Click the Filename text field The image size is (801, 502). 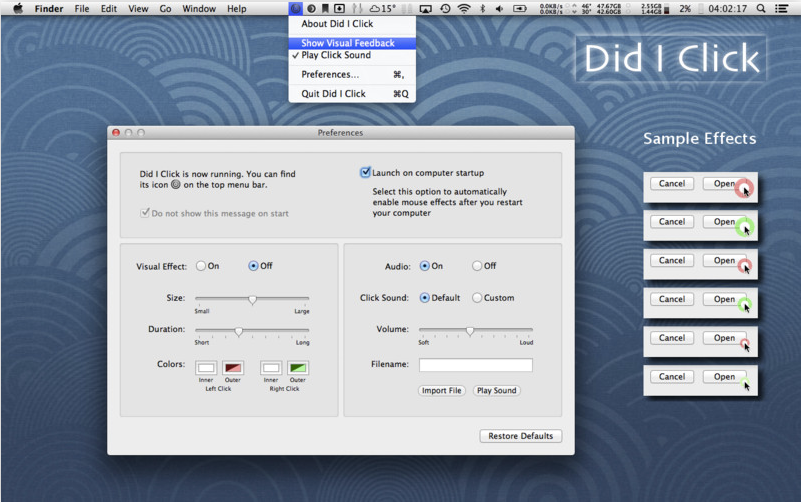pos(476,365)
